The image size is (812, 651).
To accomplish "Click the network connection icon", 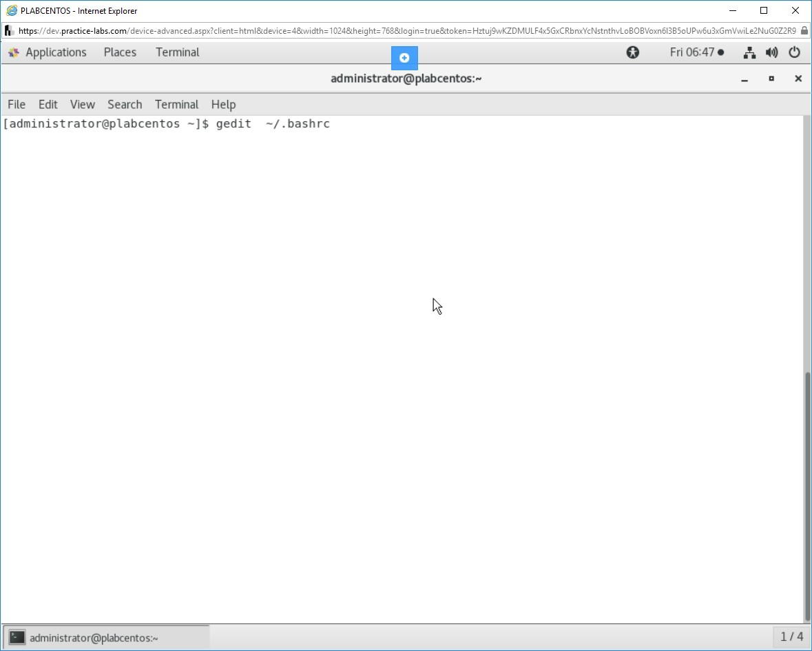I will (749, 52).
